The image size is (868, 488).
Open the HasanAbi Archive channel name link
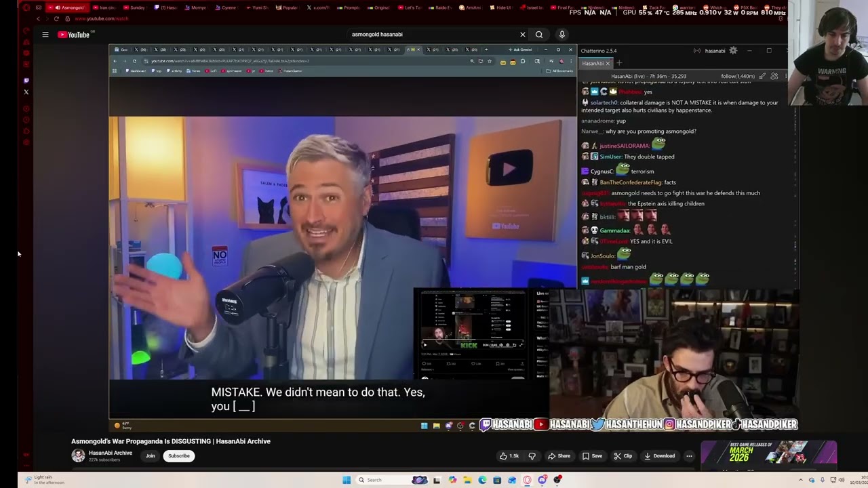pos(110,453)
